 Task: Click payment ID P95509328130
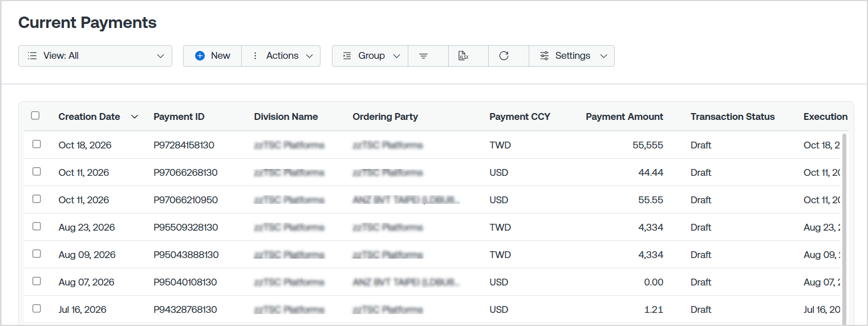point(185,227)
